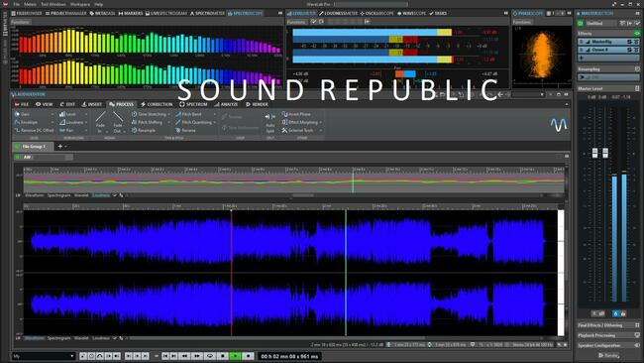The width and height of the screenshot is (644, 363).
Task: Open Pitch Quantizing
Action: pos(194,122)
